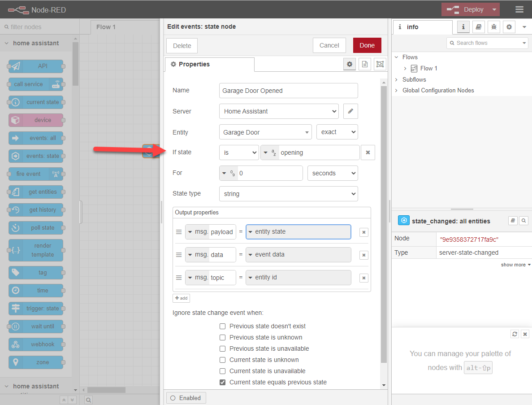Image resolution: width=532 pixels, height=405 pixels.
Task: Open the help sidebar book icon
Action: 478,27
